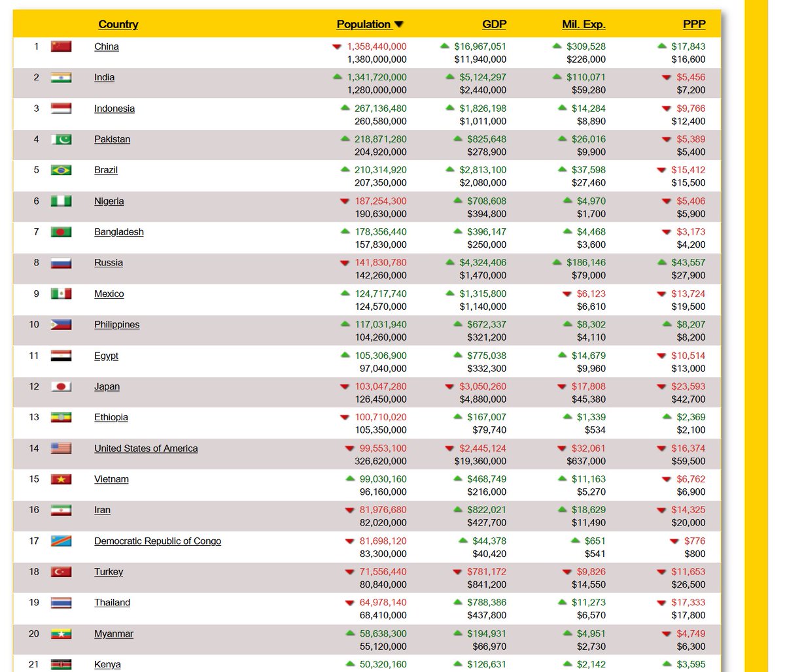The height and width of the screenshot is (672, 785).
Task: Open the Iran country link
Action: pos(102,511)
